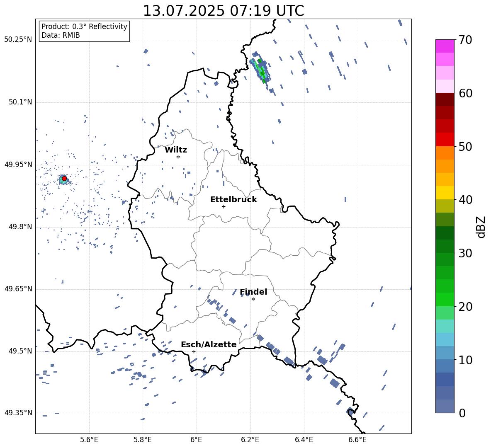Click the 49.8°N latitude label
This screenshot has height=448, width=491.
click(x=20, y=227)
